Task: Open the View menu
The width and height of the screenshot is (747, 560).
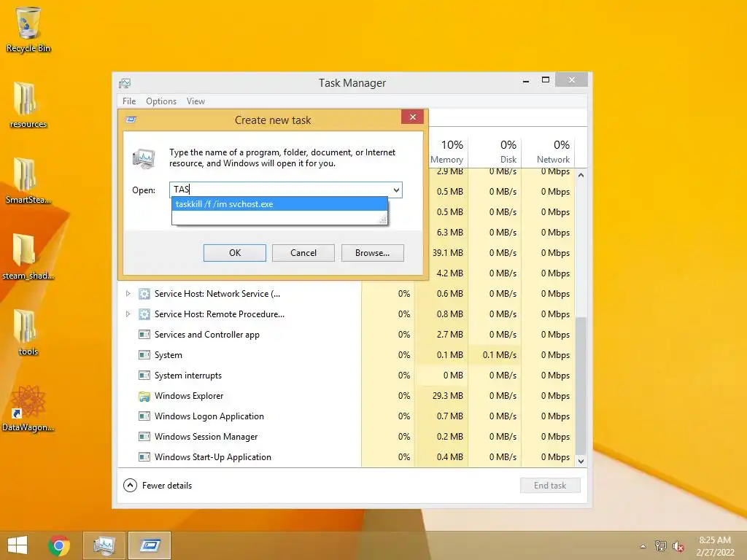Action: 196,101
